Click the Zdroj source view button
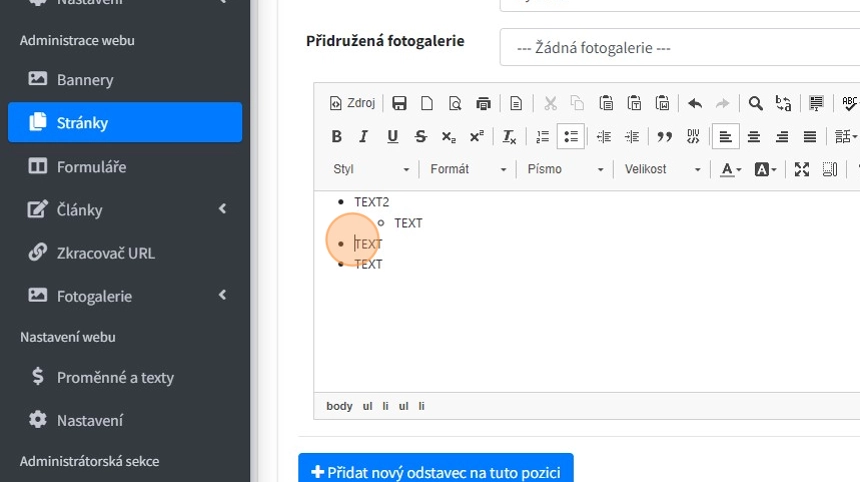860x482 pixels. 352,103
